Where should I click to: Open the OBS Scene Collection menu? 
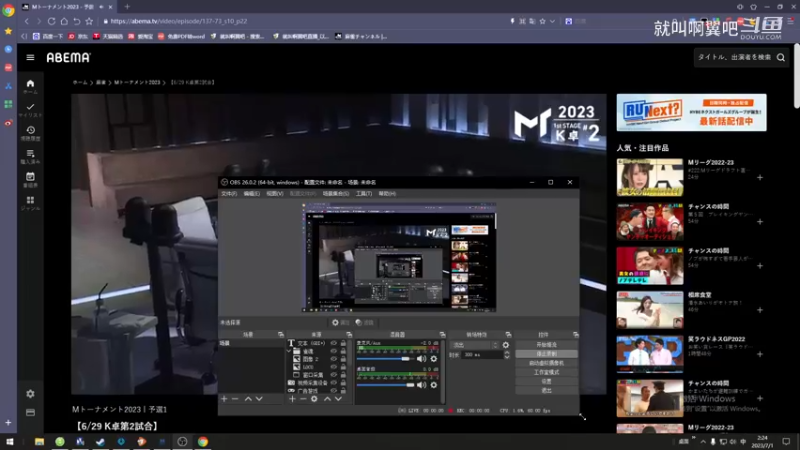click(336, 194)
